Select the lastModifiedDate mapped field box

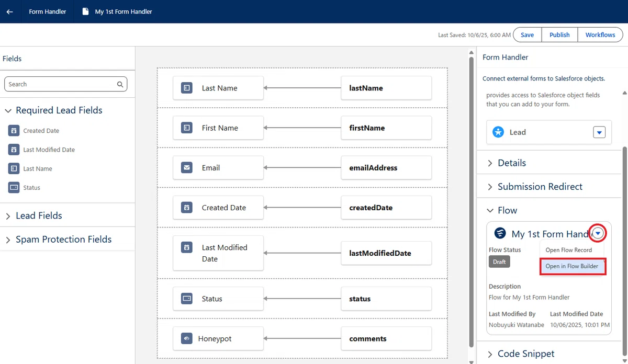coord(386,253)
